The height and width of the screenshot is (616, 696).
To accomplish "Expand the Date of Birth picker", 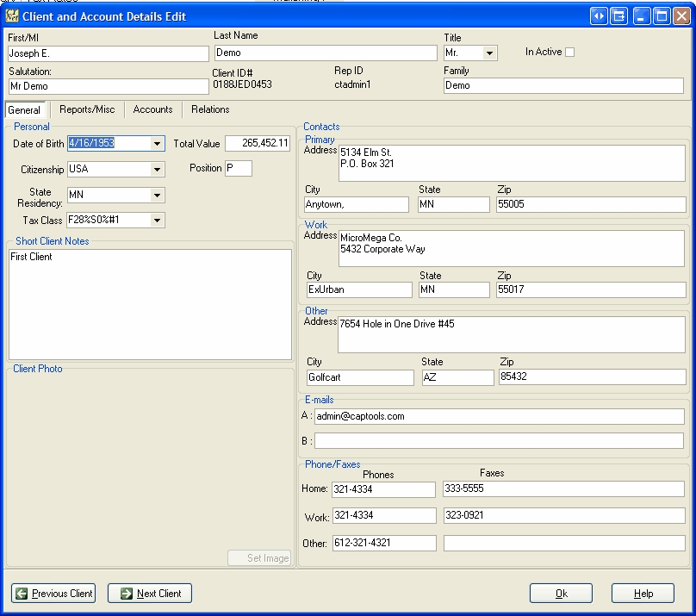I will (157, 145).
